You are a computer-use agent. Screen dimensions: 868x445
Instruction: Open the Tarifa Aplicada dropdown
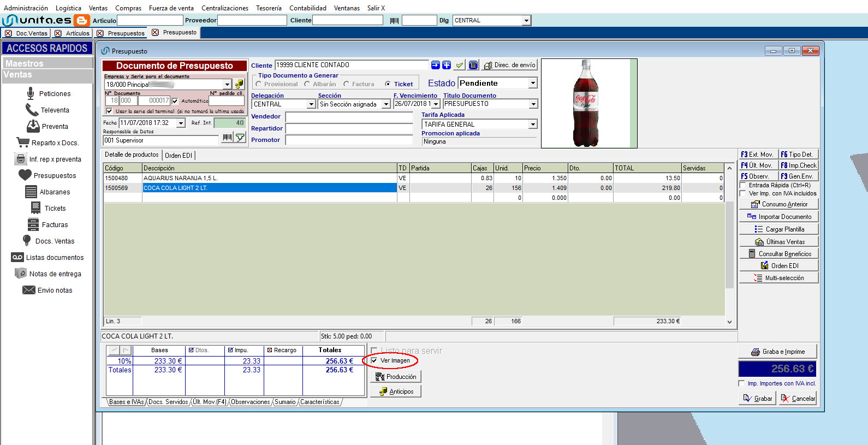click(x=533, y=124)
